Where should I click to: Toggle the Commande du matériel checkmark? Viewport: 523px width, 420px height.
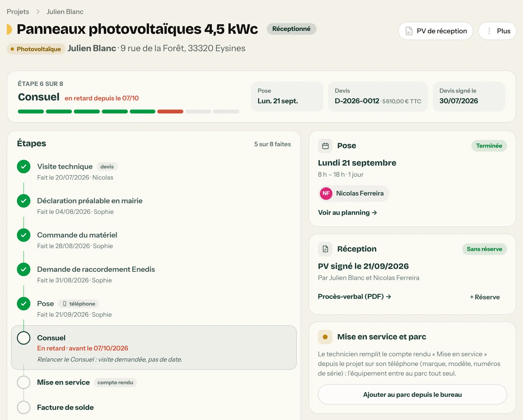24,235
